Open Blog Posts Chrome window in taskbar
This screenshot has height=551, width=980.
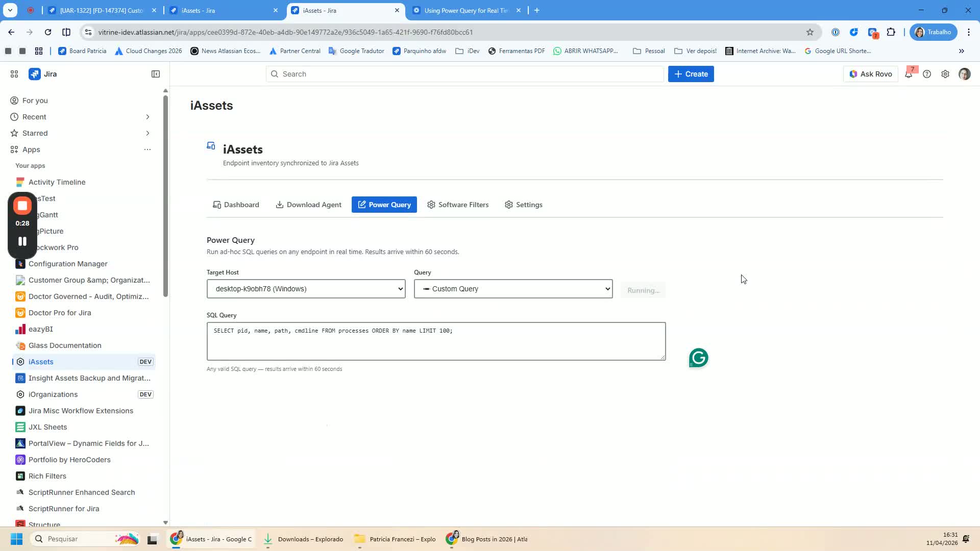pyautogui.click(x=487, y=539)
